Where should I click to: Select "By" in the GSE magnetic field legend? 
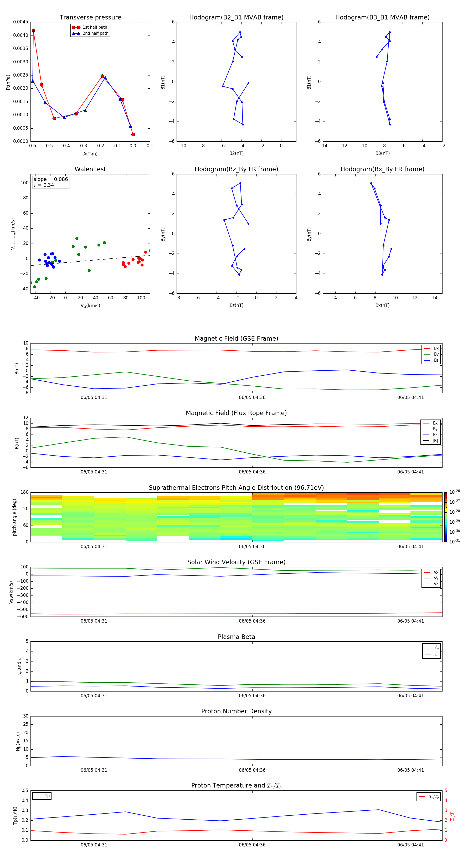pos(431,355)
